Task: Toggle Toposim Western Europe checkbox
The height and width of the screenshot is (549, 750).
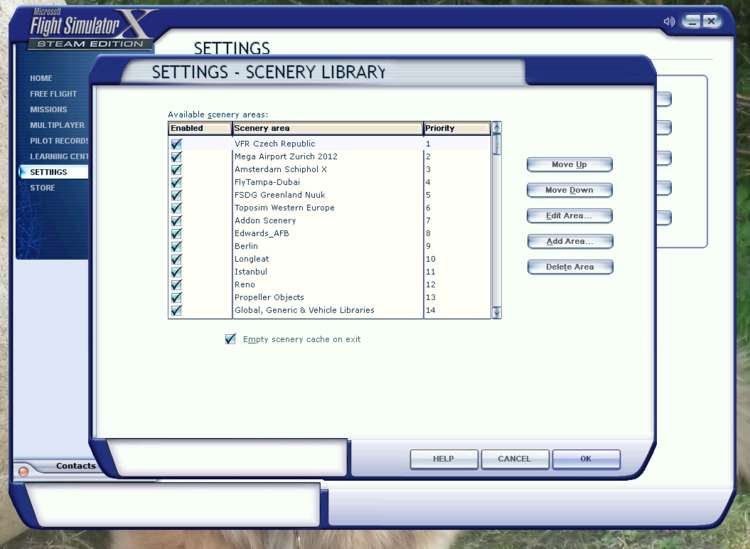Action: (176, 208)
